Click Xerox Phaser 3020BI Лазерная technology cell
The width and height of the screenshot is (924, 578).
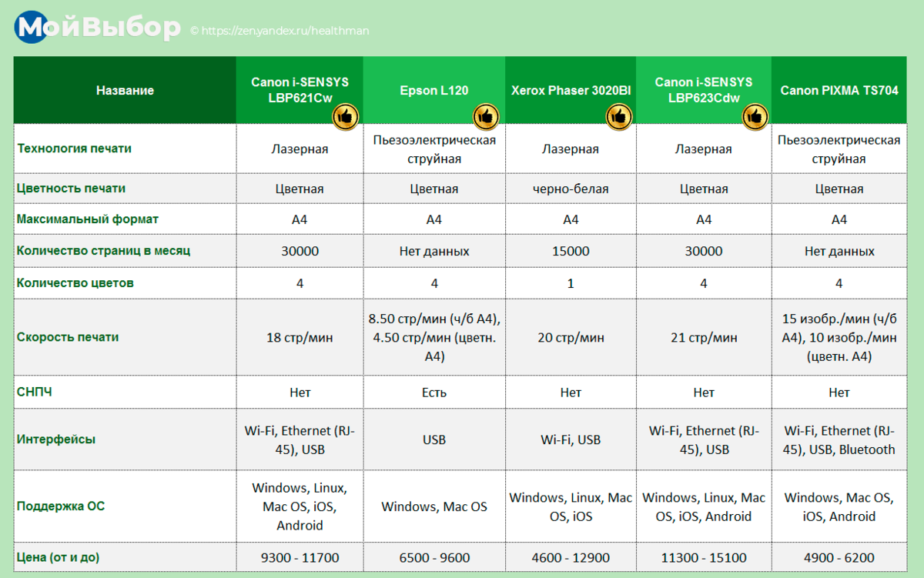(571, 149)
